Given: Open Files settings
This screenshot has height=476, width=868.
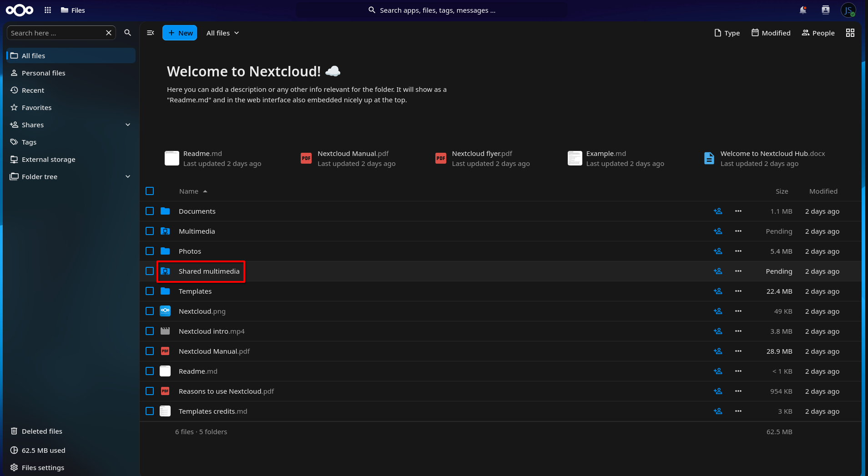Looking at the screenshot, I should (x=71, y=467).
